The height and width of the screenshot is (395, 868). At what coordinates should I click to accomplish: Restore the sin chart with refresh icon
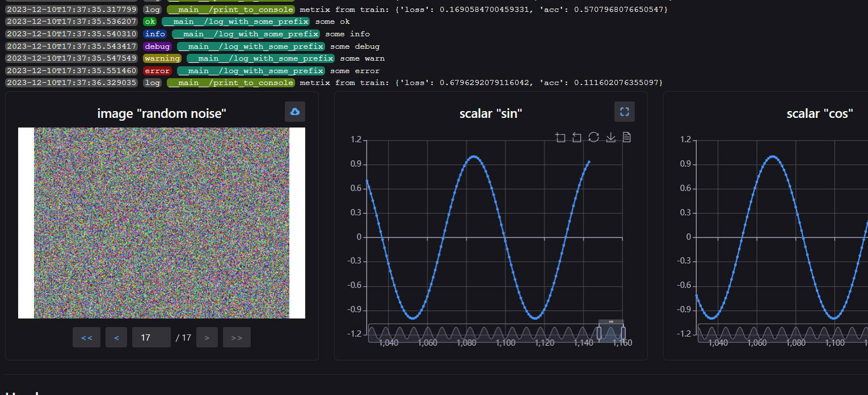click(594, 137)
